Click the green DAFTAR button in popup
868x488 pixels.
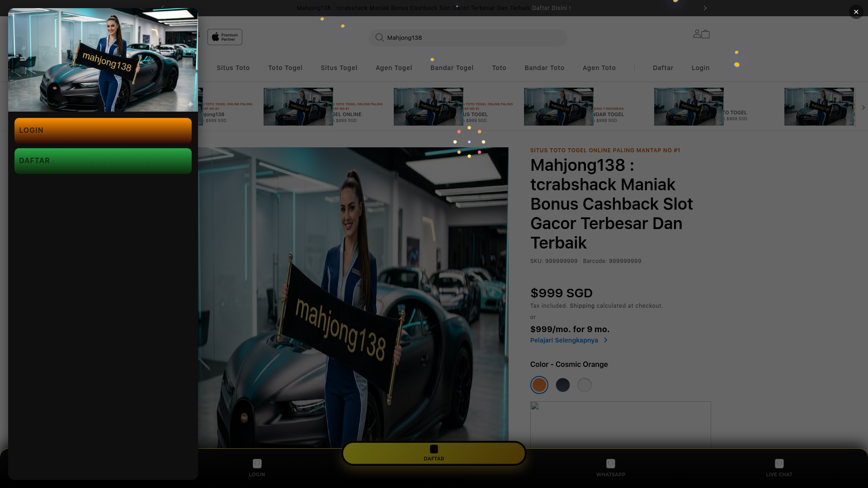[x=103, y=161]
